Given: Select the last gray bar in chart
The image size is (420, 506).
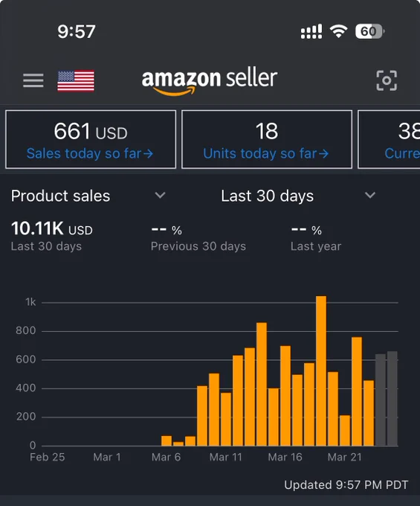Looking at the screenshot, I should point(392,399).
